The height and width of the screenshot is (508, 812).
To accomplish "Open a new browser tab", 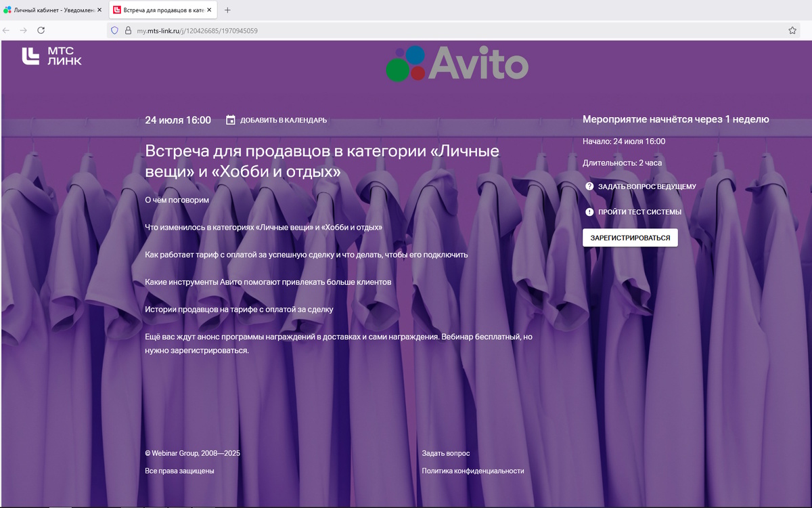I will [227, 10].
